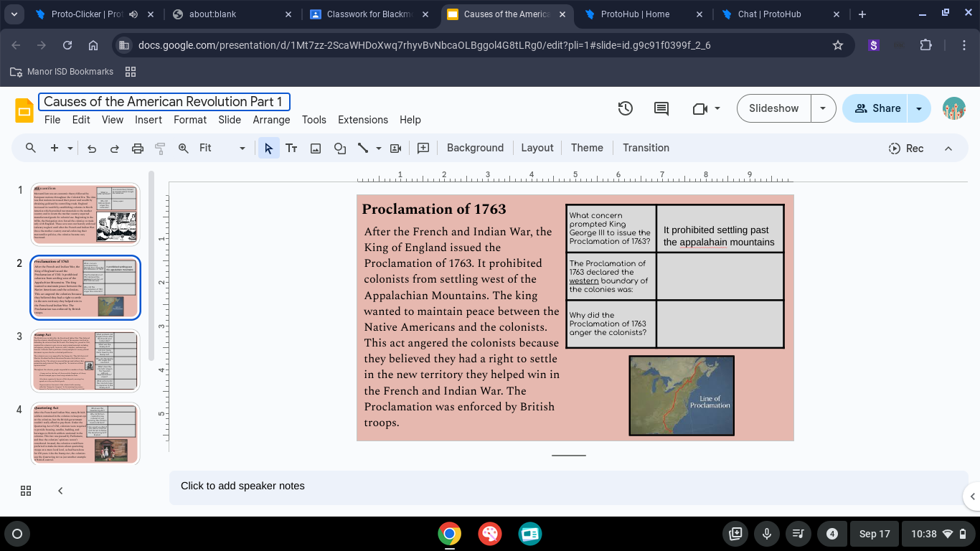Open the Fit zoom dropdown
This screenshot has width=980, height=551.
222,149
